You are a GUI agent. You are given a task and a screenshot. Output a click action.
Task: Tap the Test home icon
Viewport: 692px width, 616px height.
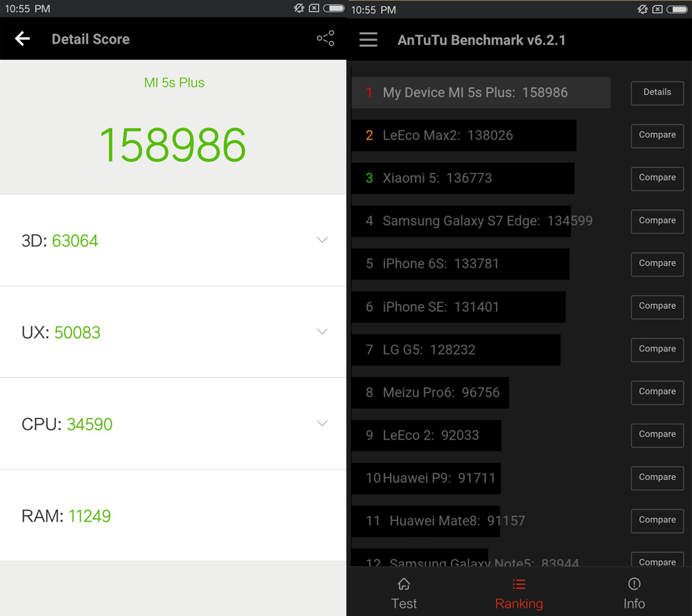pyautogui.click(x=404, y=584)
